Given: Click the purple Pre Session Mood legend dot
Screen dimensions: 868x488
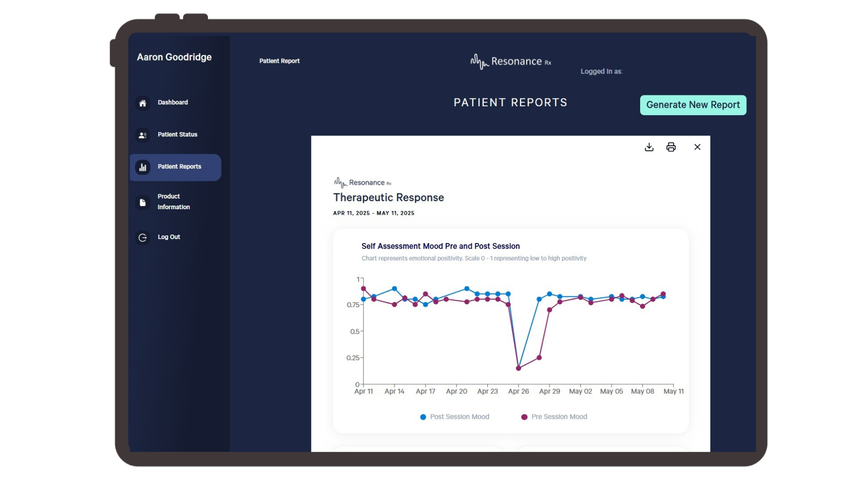Looking at the screenshot, I should point(524,417).
